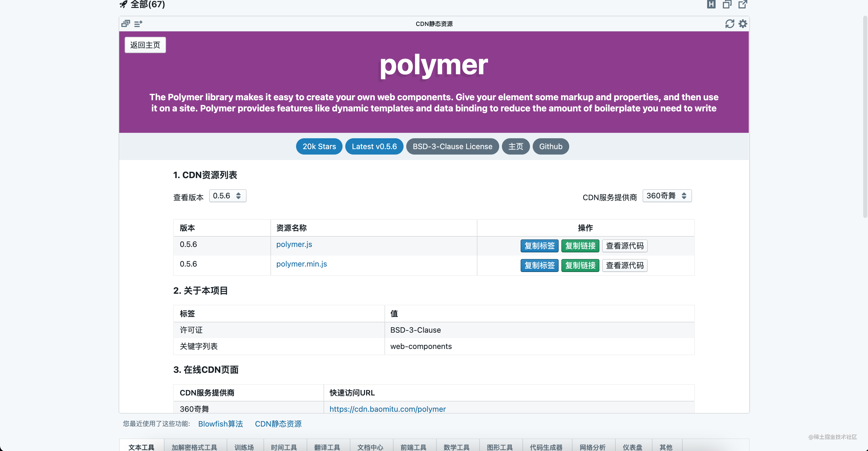Click the refresh icon in panel header
Viewport: 868px width, 451px height.
tap(729, 24)
